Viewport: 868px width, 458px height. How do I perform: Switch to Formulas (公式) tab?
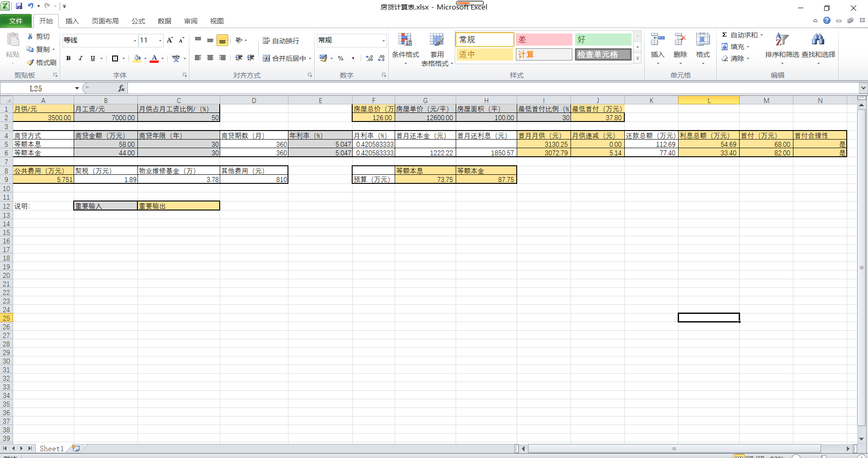pos(138,21)
